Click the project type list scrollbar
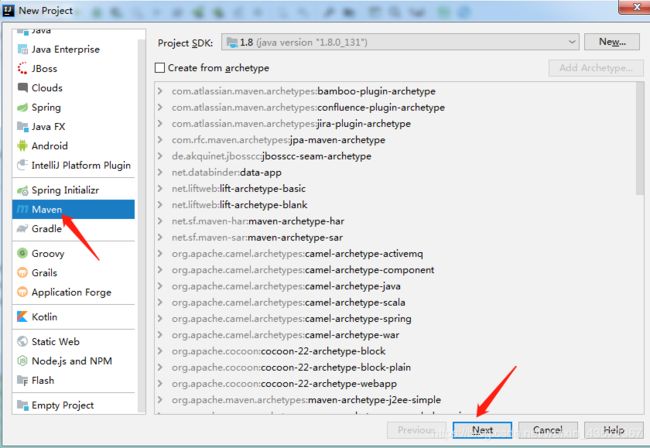Image resolution: width=650 pixels, height=448 pixels. pyautogui.click(x=141, y=224)
